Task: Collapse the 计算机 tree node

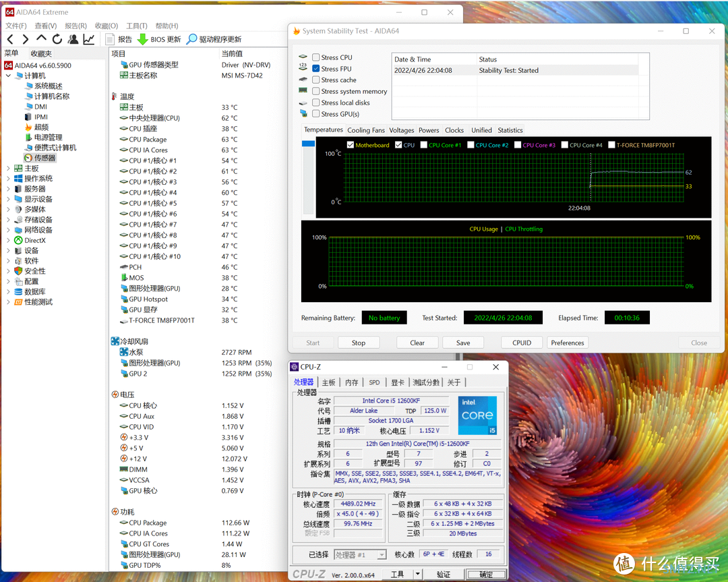Action: (8, 76)
